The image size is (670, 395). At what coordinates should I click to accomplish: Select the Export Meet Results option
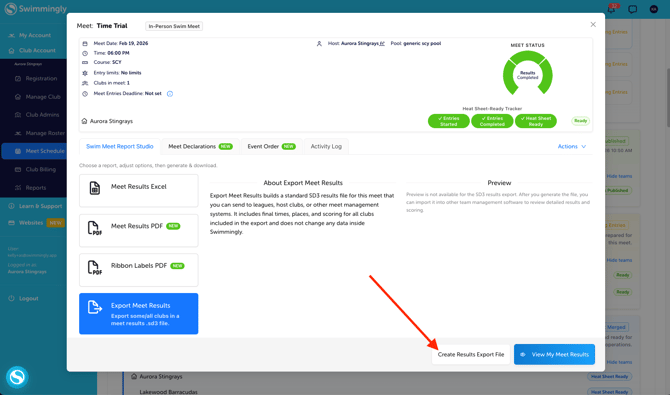[138, 313]
